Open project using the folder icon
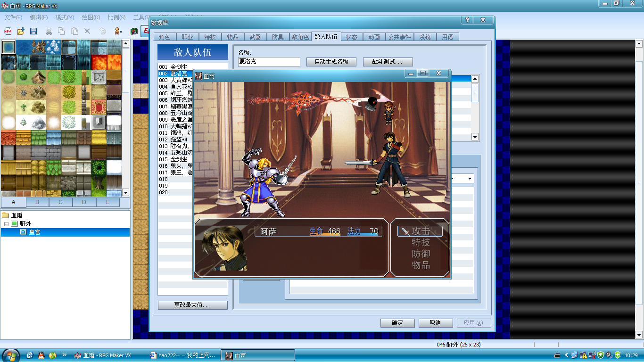Image resolution: width=644 pixels, height=362 pixels. point(21,31)
